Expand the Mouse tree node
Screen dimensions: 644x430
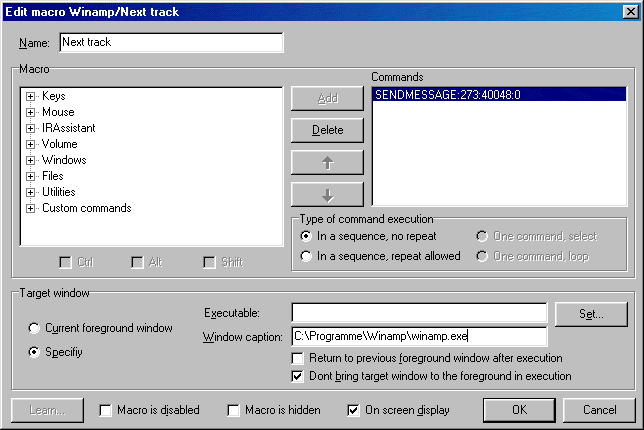pos(30,113)
